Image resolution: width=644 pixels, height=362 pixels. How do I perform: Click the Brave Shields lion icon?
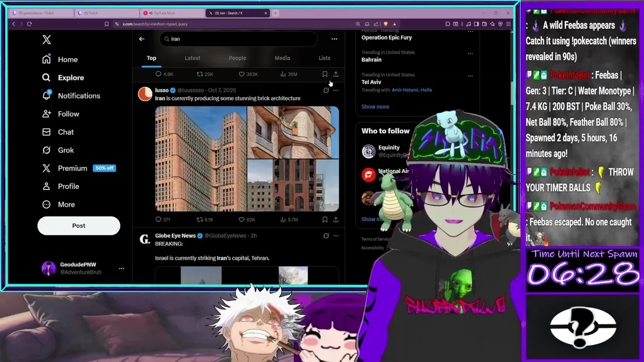coord(386,24)
